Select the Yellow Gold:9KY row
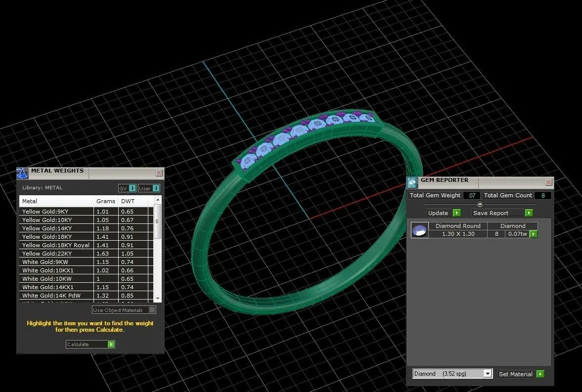This screenshot has width=582, height=392. pyautogui.click(x=86, y=211)
